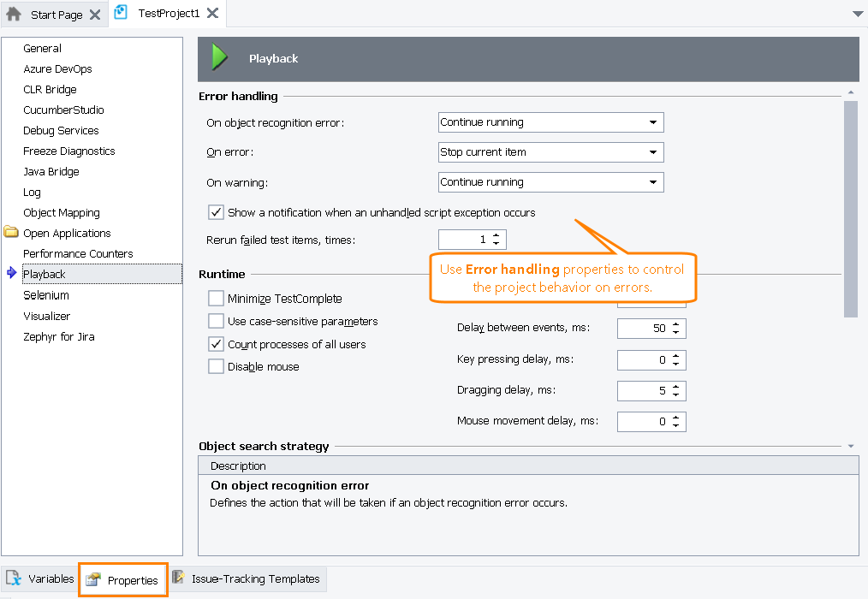Enable the Minimize TestComplete checkbox
This screenshot has width=868, height=599.
(x=216, y=299)
